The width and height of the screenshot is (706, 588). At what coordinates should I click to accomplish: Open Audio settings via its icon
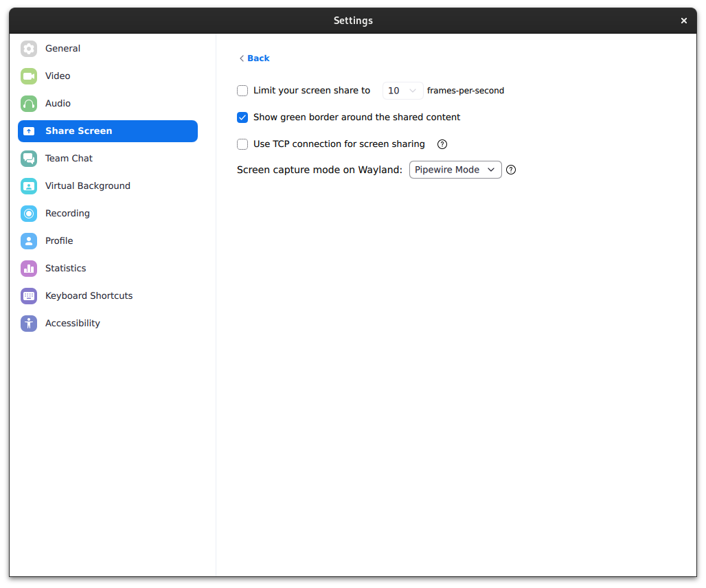[29, 104]
